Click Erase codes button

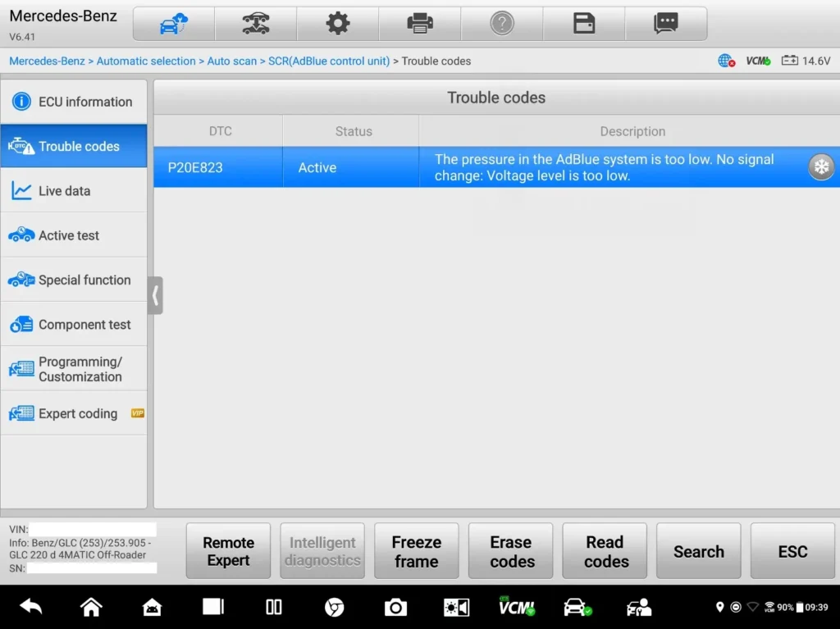(x=510, y=551)
